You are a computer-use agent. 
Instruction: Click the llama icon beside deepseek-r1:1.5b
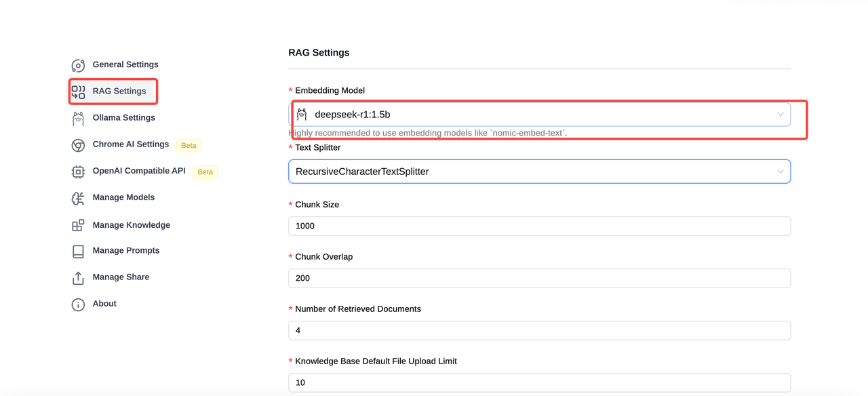(302, 115)
